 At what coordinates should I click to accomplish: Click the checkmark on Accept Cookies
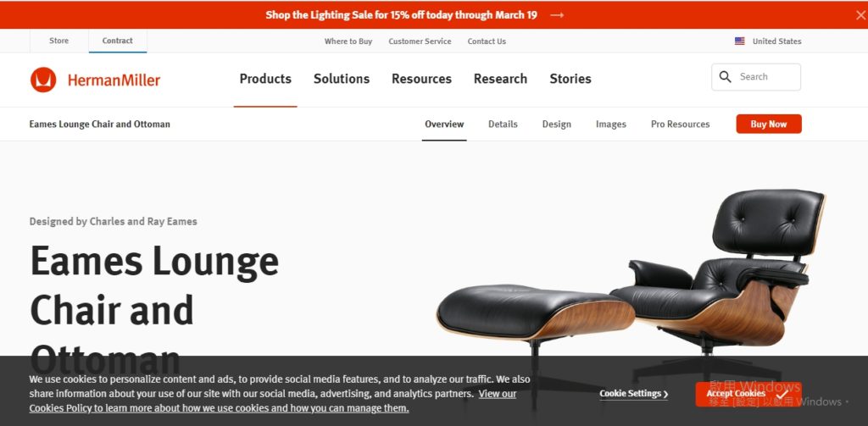coord(782,395)
